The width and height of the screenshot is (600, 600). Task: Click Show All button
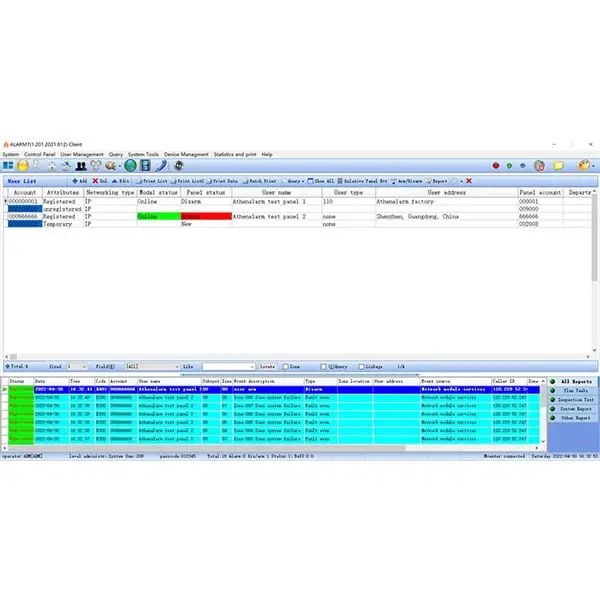click(x=321, y=181)
